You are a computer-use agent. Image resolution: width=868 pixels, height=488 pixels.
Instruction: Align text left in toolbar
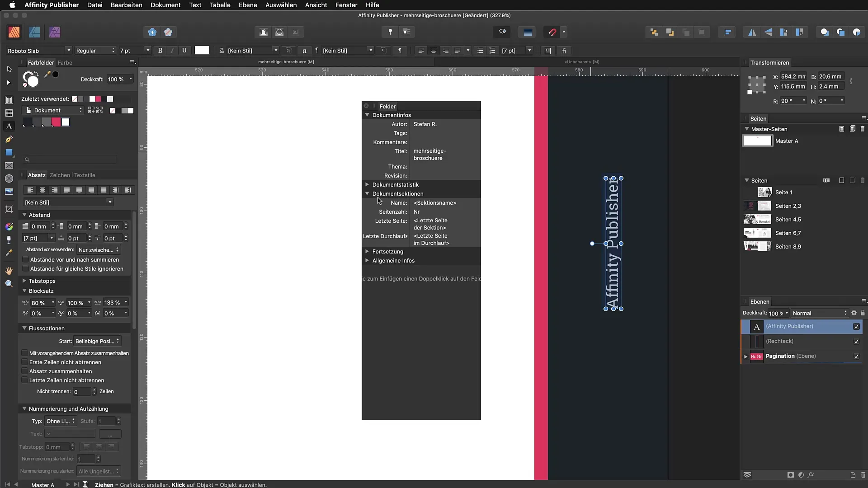click(421, 51)
